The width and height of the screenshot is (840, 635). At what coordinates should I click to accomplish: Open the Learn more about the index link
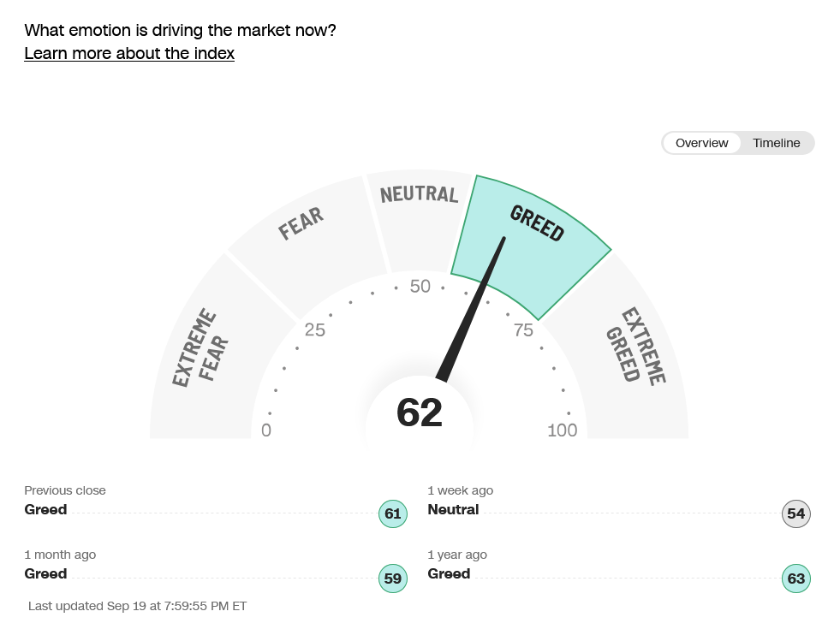129,54
